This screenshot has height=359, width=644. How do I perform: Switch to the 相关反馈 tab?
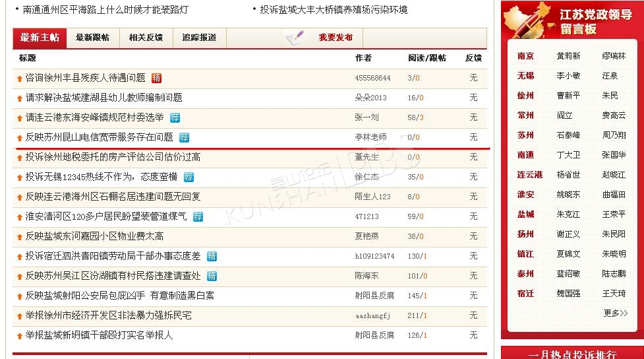tap(146, 38)
